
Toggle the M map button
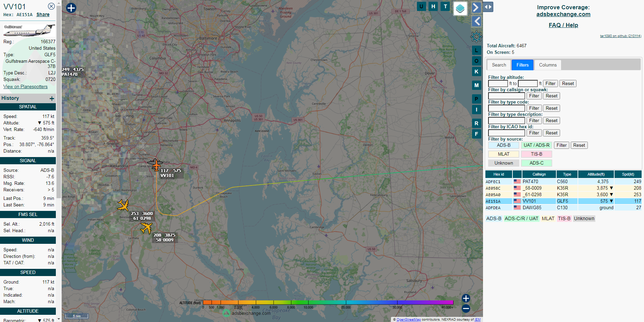tap(476, 85)
